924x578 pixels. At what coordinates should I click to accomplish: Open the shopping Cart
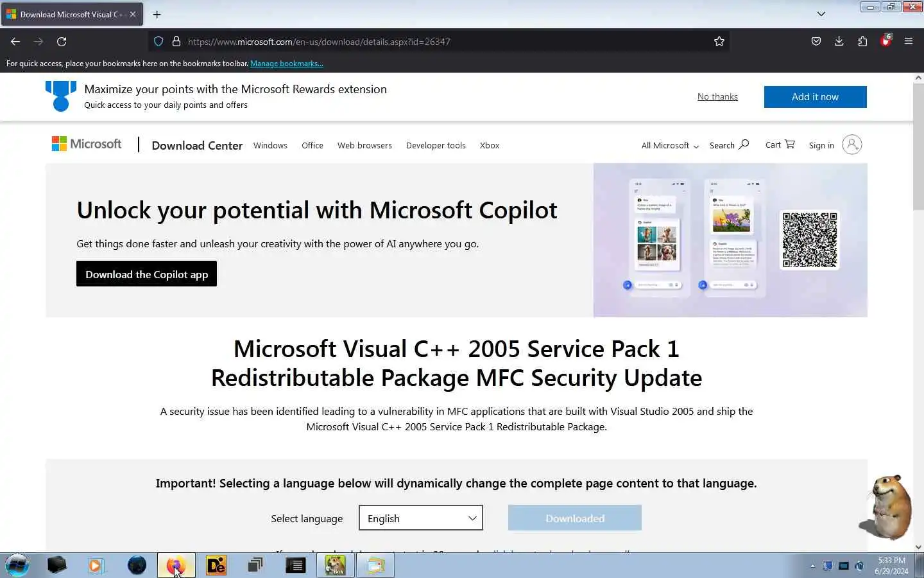pos(780,144)
